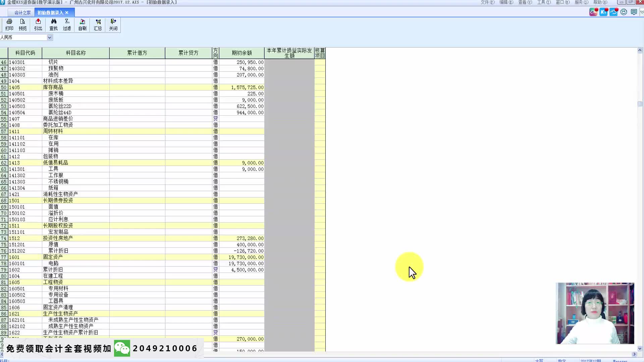Click the 自刷 refresh toolbar icon
644x362 pixels.
(83, 25)
